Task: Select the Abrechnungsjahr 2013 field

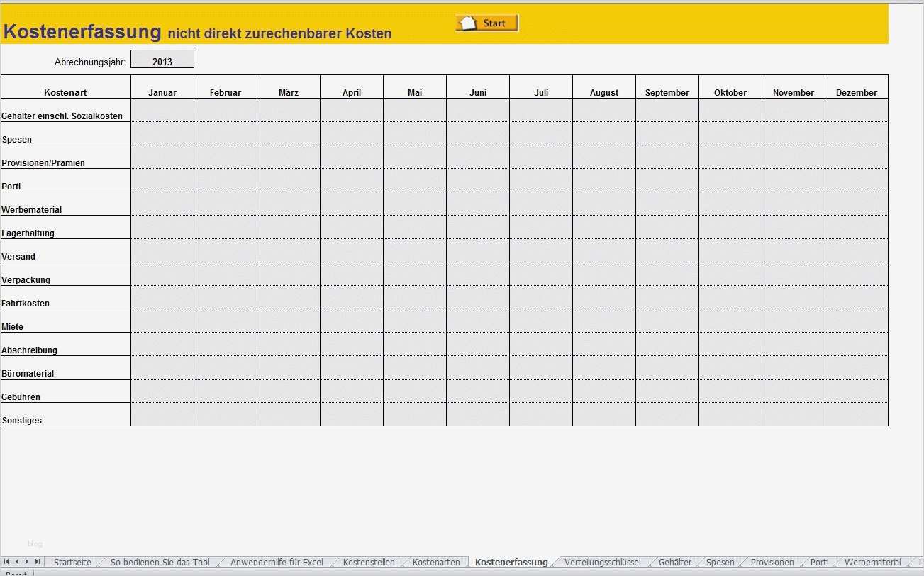Action: tap(162, 60)
